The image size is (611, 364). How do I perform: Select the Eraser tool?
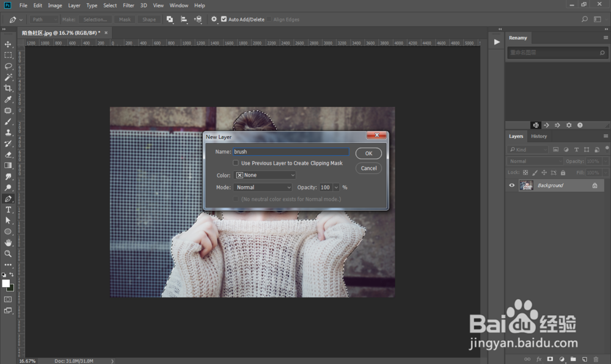coord(8,155)
